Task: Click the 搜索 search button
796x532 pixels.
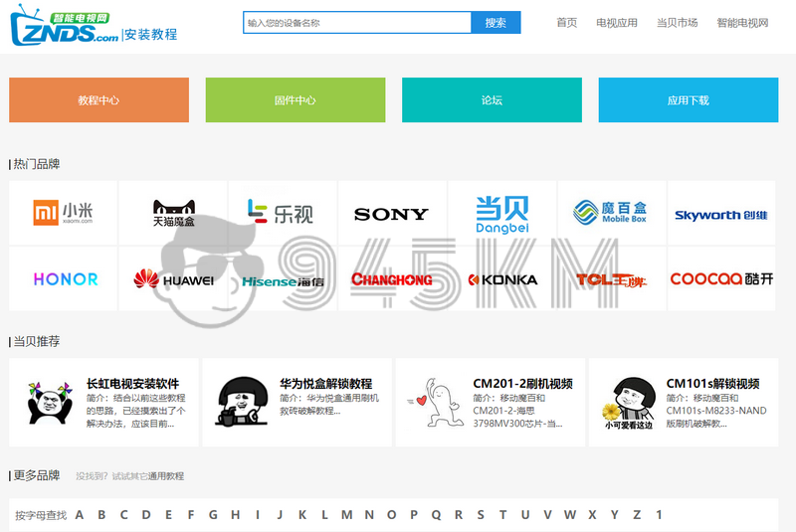Action: (496, 23)
